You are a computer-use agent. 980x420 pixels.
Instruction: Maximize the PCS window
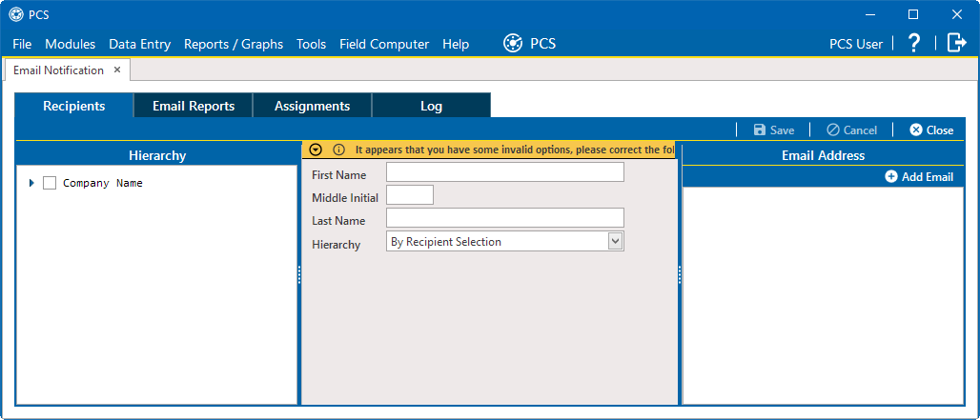[913, 14]
